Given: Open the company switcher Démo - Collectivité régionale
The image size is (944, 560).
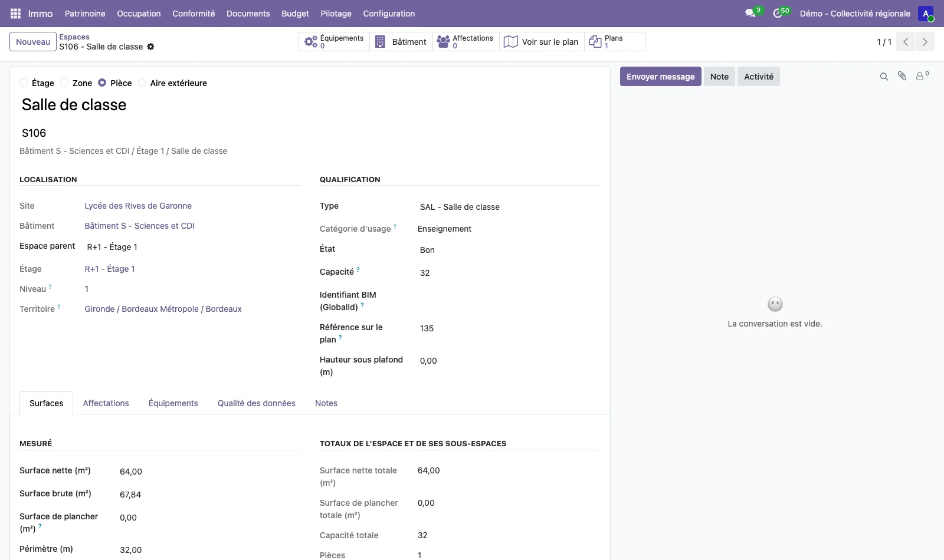Looking at the screenshot, I should [x=855, y=14].
